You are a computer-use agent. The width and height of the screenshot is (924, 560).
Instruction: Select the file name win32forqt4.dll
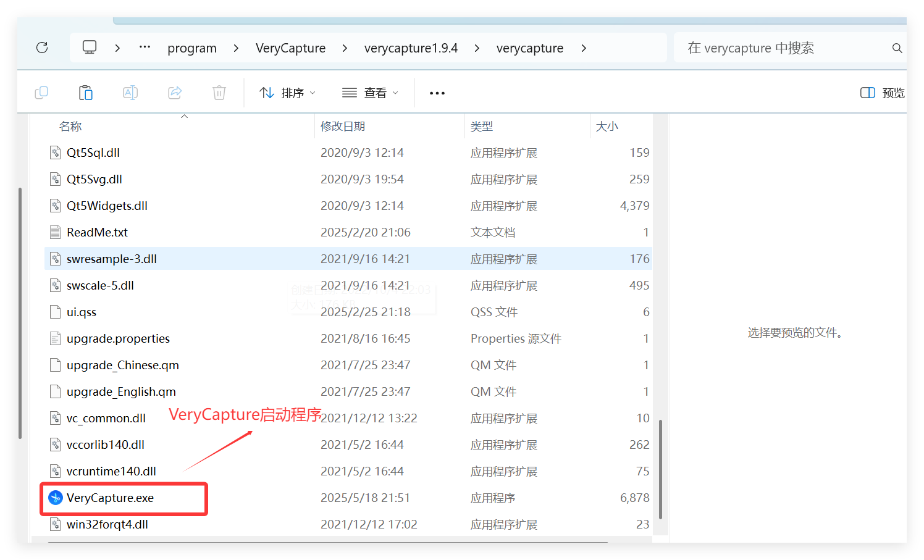tap(107, 524)
